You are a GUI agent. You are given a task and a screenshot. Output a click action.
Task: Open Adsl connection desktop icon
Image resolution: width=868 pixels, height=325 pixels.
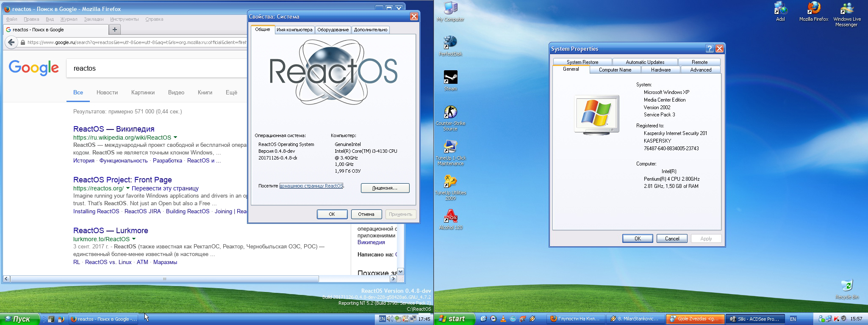pyautogui.click(x=780, y=11)
